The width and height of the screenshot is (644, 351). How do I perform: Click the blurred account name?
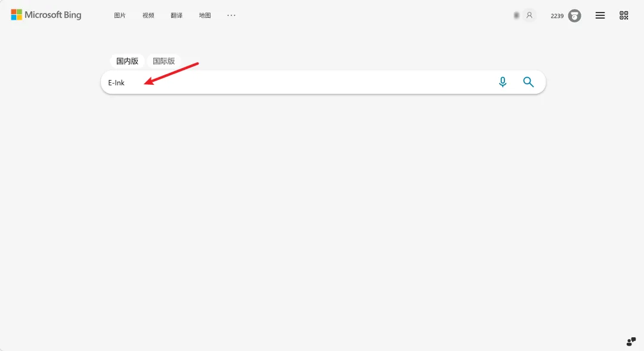click(516, 16)
